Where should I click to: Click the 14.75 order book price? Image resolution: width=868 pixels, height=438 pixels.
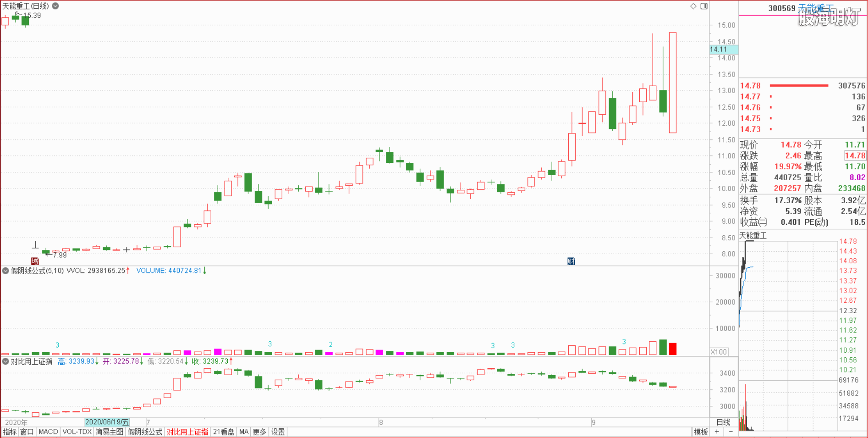coord(750,118)
